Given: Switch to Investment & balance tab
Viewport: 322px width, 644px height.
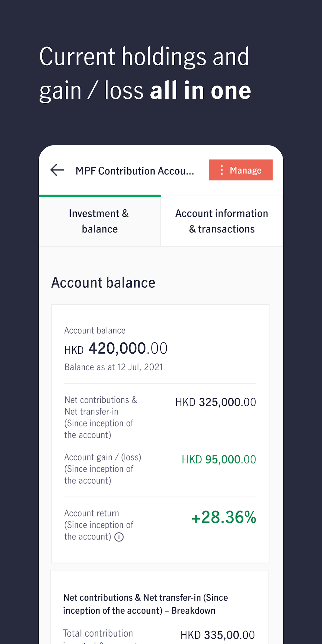Looking at the screenshot, I should (99, 221).
